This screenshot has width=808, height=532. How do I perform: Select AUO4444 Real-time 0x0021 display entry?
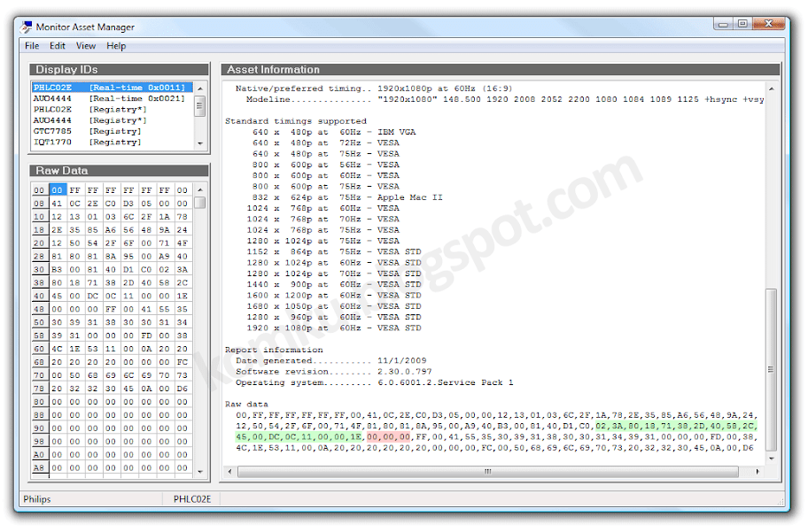click(x=112, y=98)
